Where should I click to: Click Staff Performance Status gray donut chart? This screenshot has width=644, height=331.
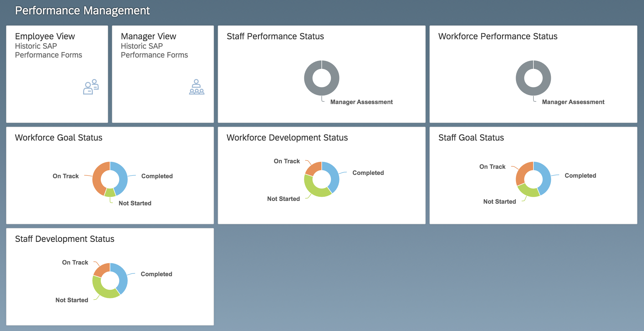tap(308, 78)
